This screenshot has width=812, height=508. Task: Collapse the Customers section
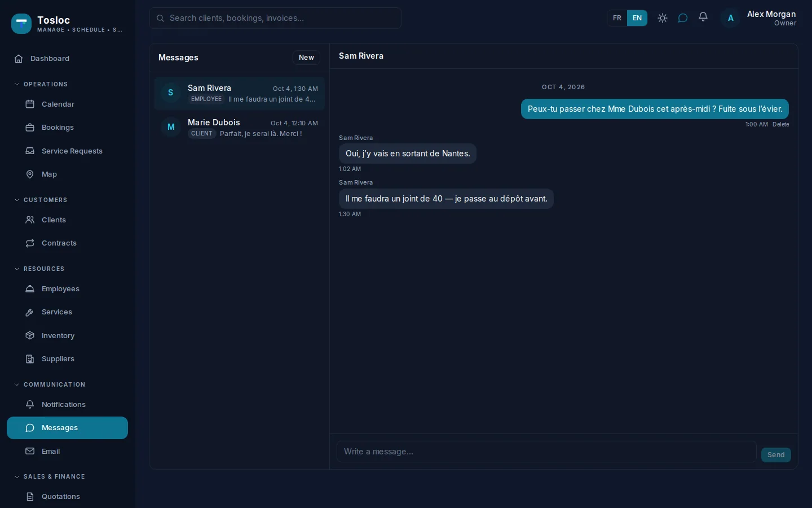tap(40, 200)
